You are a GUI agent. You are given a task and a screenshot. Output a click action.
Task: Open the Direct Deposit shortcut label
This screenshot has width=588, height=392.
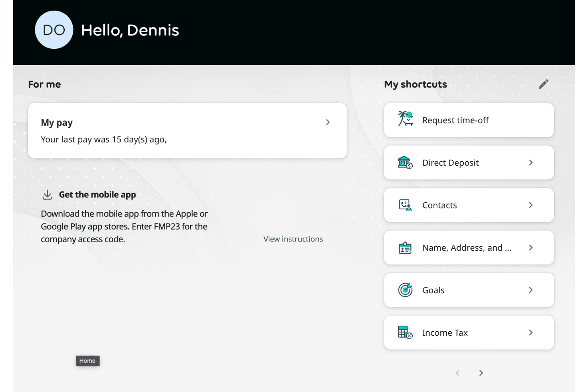click(451, 163)
